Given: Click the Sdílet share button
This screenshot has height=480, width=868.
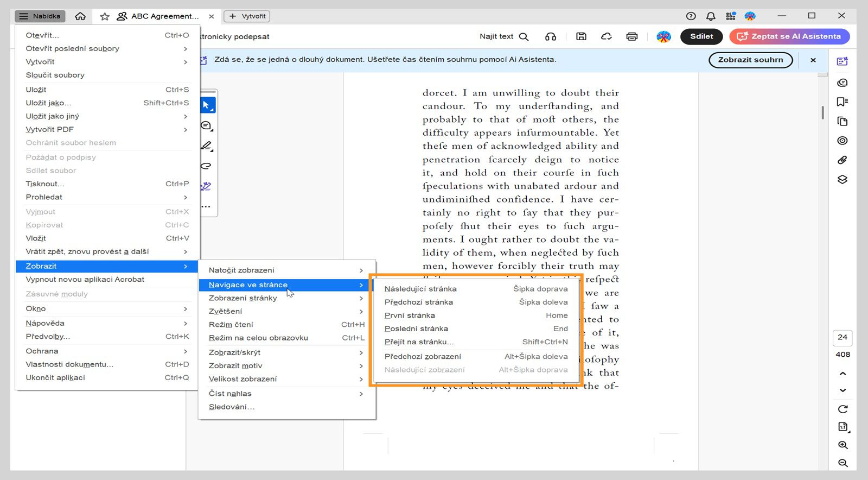Looking at the screenshot, I should click(x=701, y=36).
